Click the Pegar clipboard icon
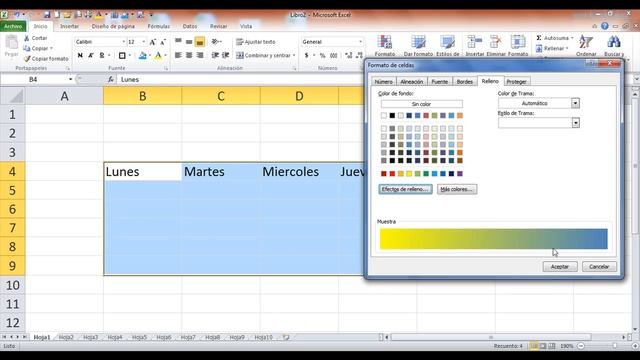 coord(11,42)
